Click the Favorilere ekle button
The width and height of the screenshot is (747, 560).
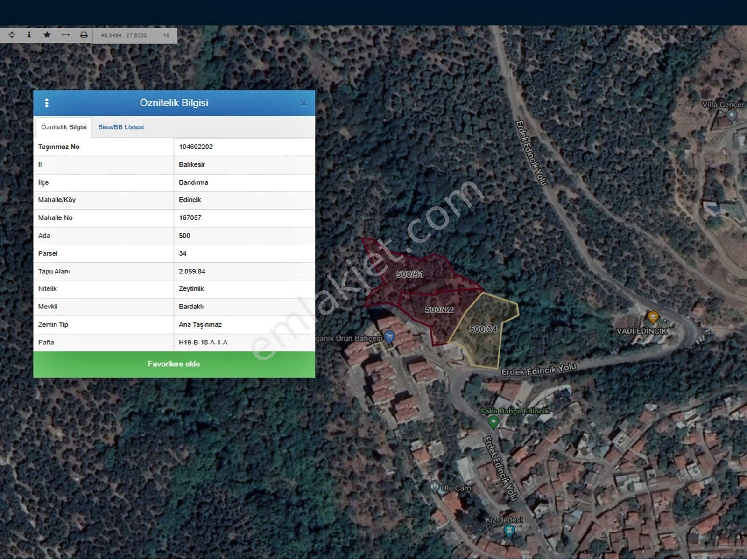(x=174, y=364)
